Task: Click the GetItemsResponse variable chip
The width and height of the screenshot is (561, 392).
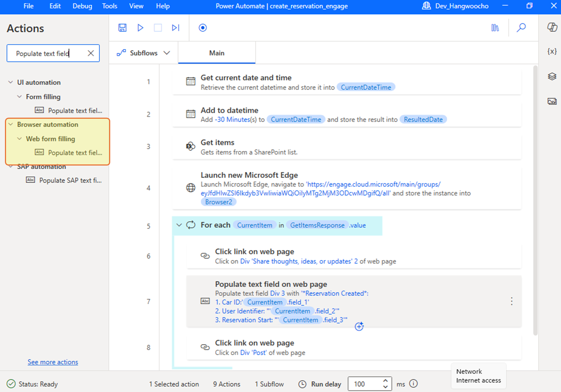Action: [317, 225]
